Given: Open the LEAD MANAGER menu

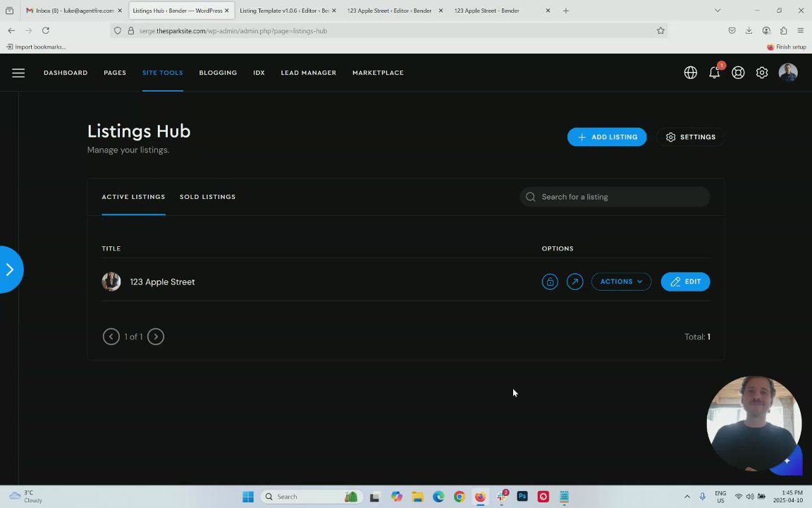Looking at the screenshot, I should (x=309, y=73).
